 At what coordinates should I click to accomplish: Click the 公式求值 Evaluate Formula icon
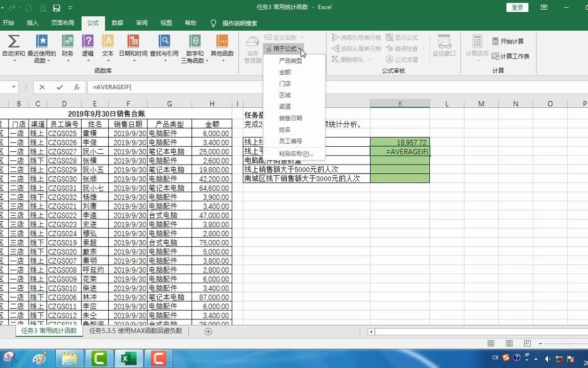click(x=403, y=59)
